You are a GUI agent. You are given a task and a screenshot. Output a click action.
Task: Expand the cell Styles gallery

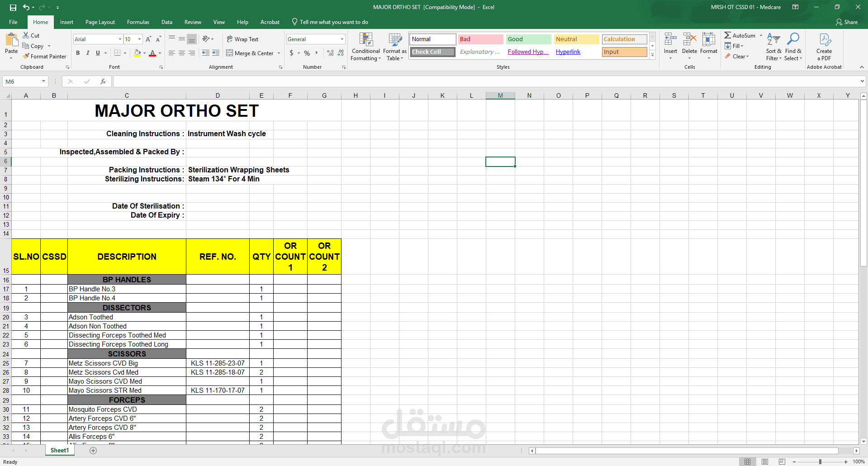[x=652, y=55]
